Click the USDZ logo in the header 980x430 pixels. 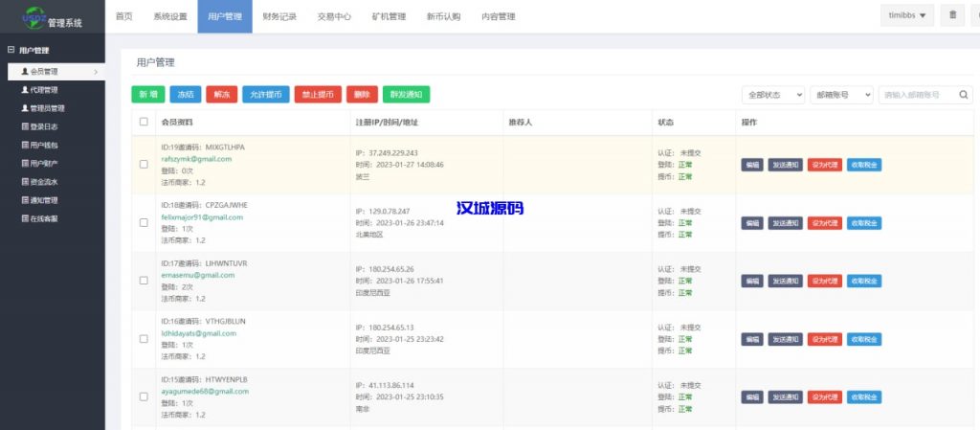coord(33,16)
